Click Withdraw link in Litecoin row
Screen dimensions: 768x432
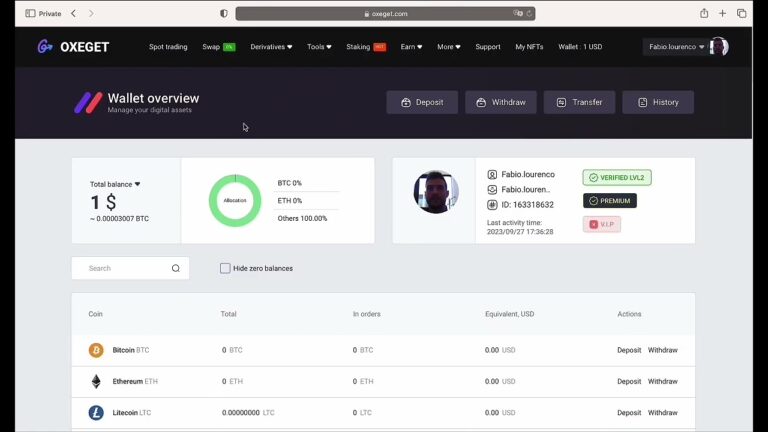(x=663, y=413)
